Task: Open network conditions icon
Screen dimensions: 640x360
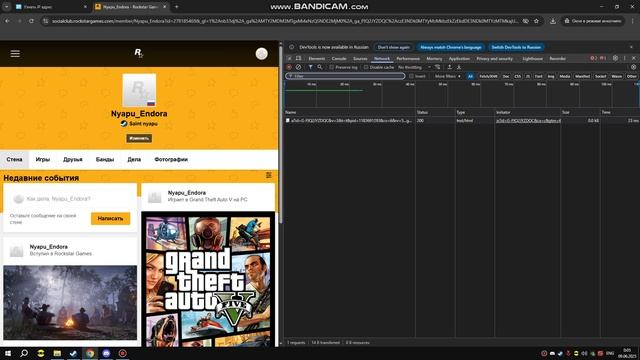Action: coord(438,67)
